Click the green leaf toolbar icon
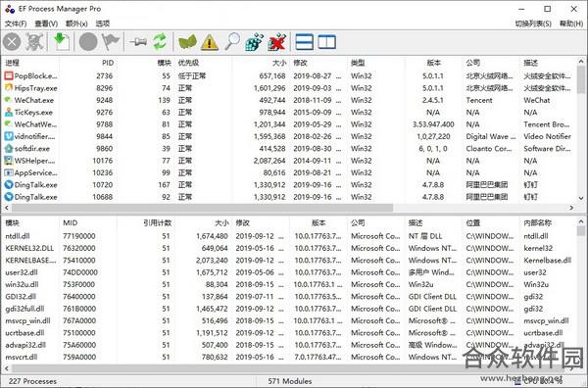This screenshot has width=588, height=388. tap(187, 41)
